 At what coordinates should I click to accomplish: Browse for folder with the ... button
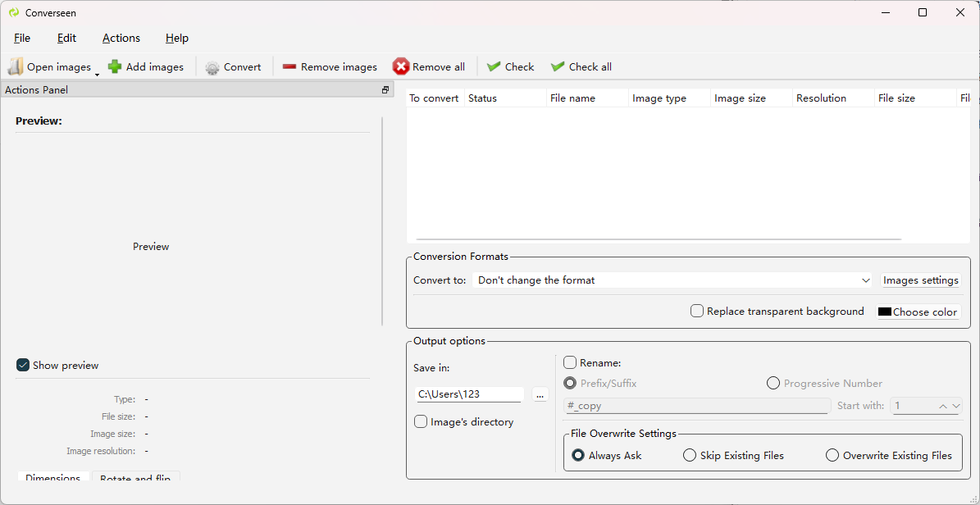pos(540,394)
